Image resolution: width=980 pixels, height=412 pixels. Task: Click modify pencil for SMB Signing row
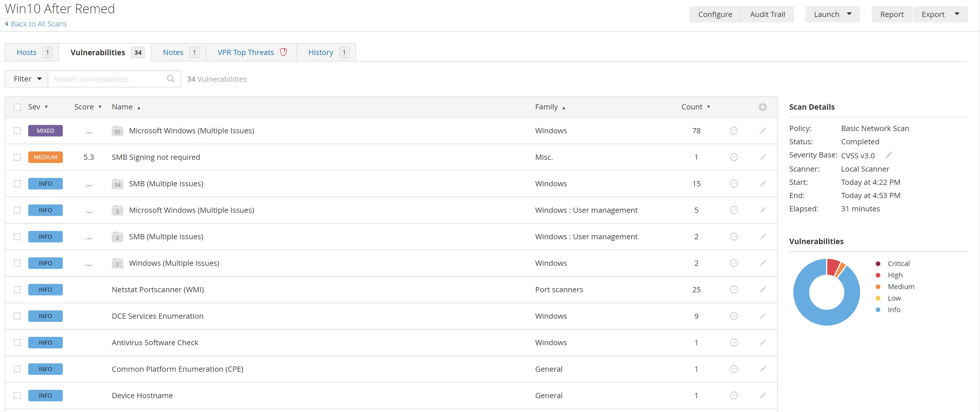tap(763, 157)
